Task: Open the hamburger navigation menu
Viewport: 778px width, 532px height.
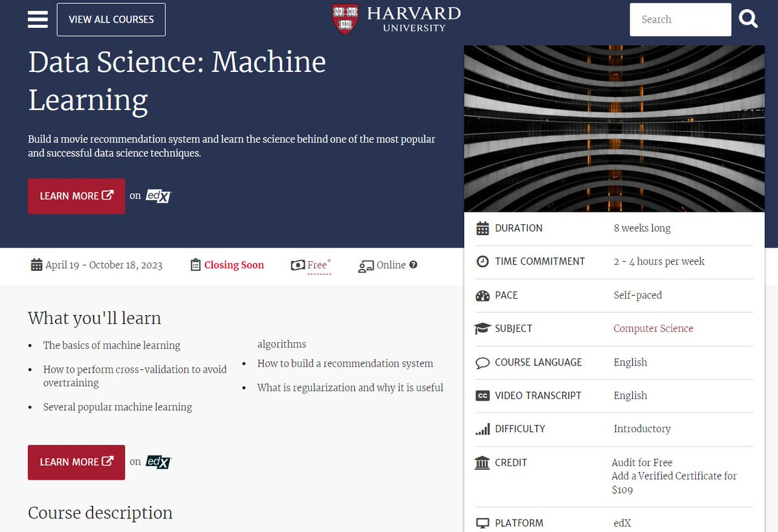Action: [38, 19]
